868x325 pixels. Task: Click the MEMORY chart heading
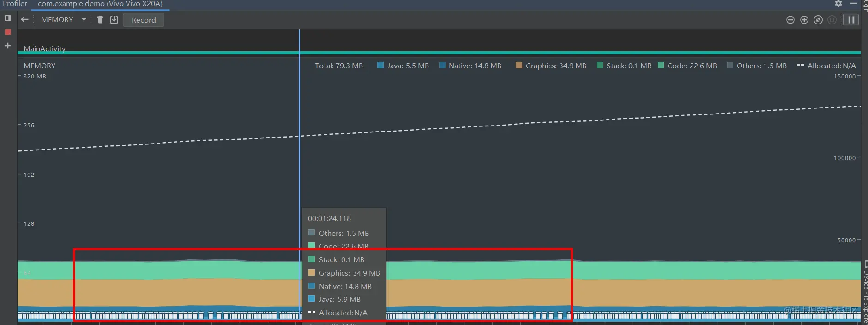click(39, 66)
